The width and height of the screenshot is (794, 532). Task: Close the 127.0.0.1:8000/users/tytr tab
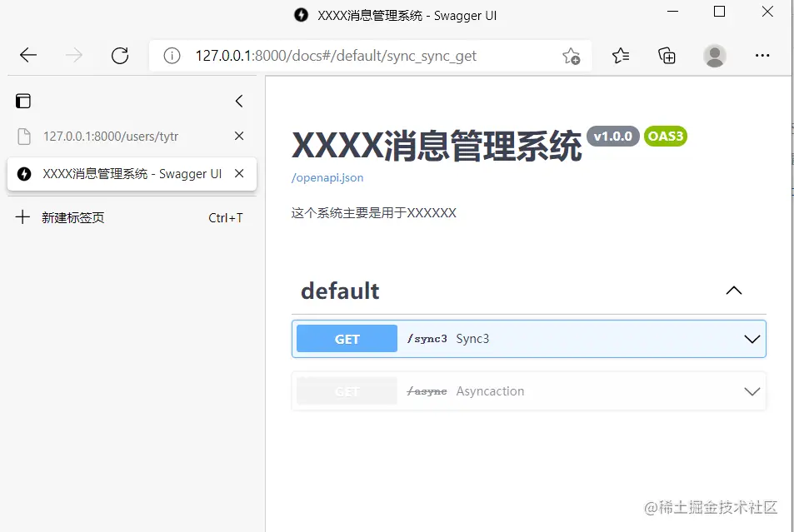click(239, 136)
